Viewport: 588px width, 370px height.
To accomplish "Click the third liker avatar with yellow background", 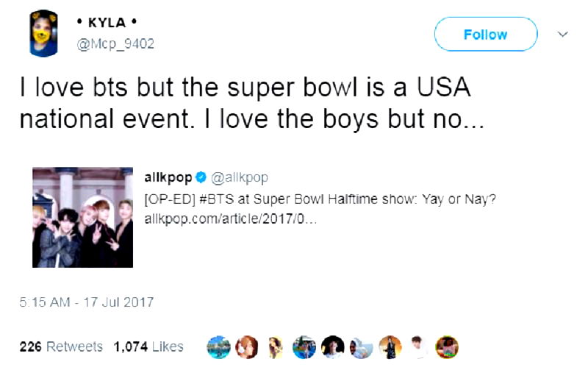I will coord(276,346).
